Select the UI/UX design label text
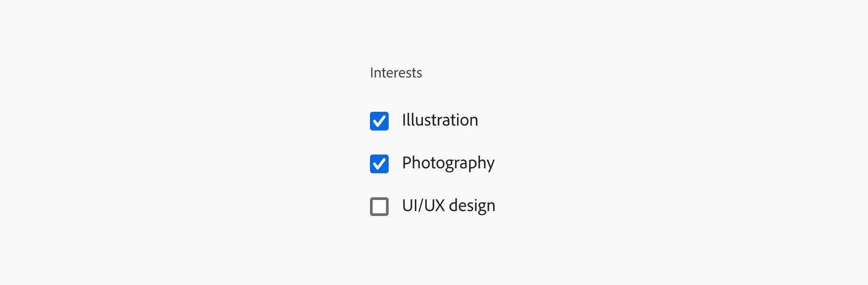Viewport: 868px width, 285px height. pos(448,205)
